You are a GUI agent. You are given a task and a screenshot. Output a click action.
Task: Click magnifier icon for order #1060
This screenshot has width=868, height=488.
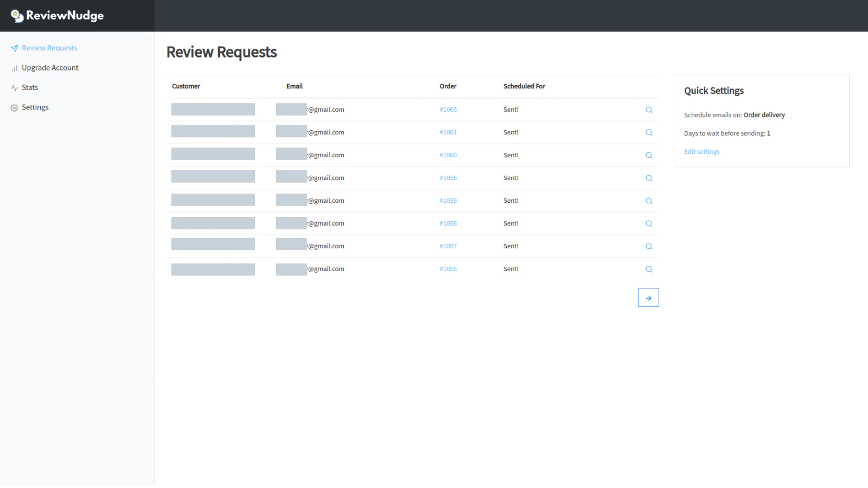pos(649,155)
